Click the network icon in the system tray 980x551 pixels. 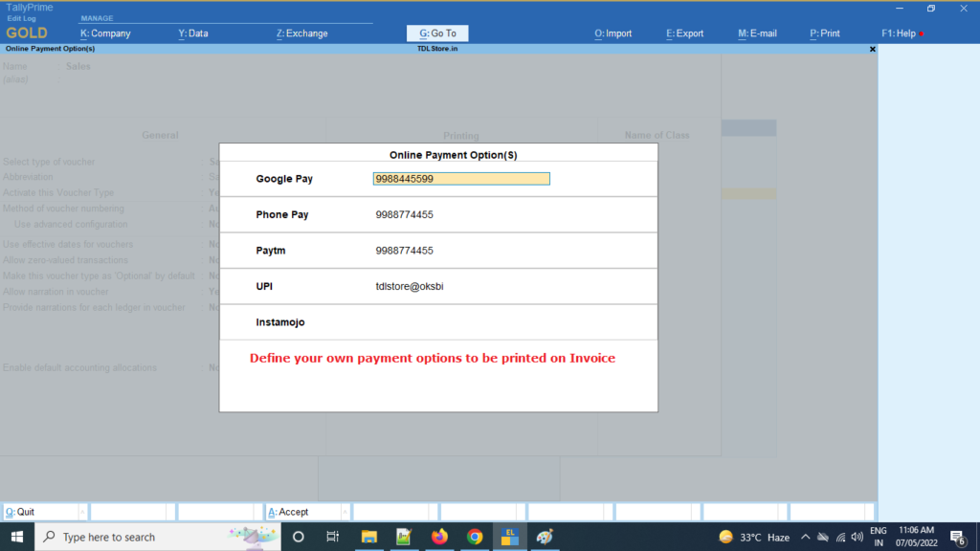[839, 536]
